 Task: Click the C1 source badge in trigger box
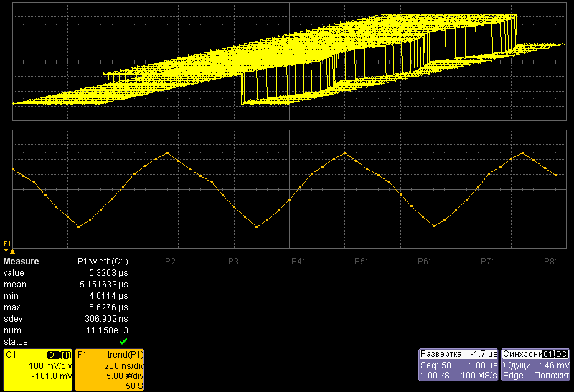(547, 355)
